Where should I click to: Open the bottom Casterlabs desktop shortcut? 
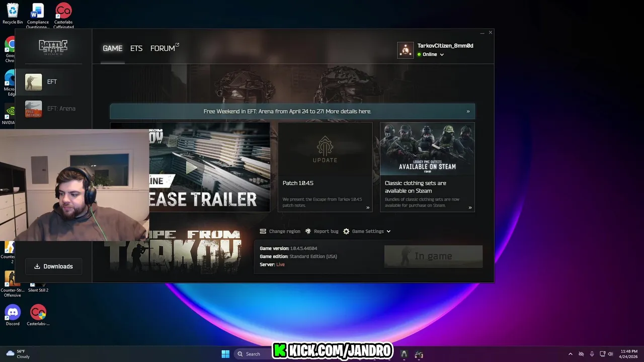tap(38, 315)
